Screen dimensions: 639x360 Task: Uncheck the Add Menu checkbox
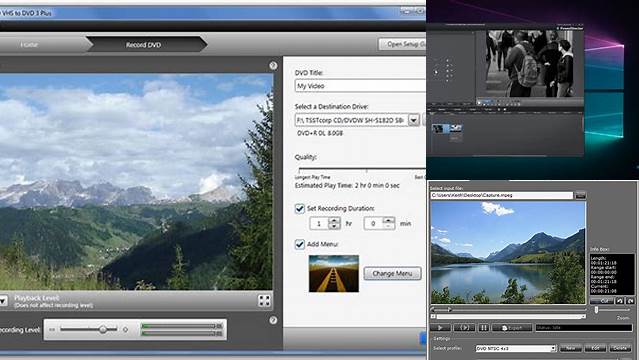coord(300,244)
